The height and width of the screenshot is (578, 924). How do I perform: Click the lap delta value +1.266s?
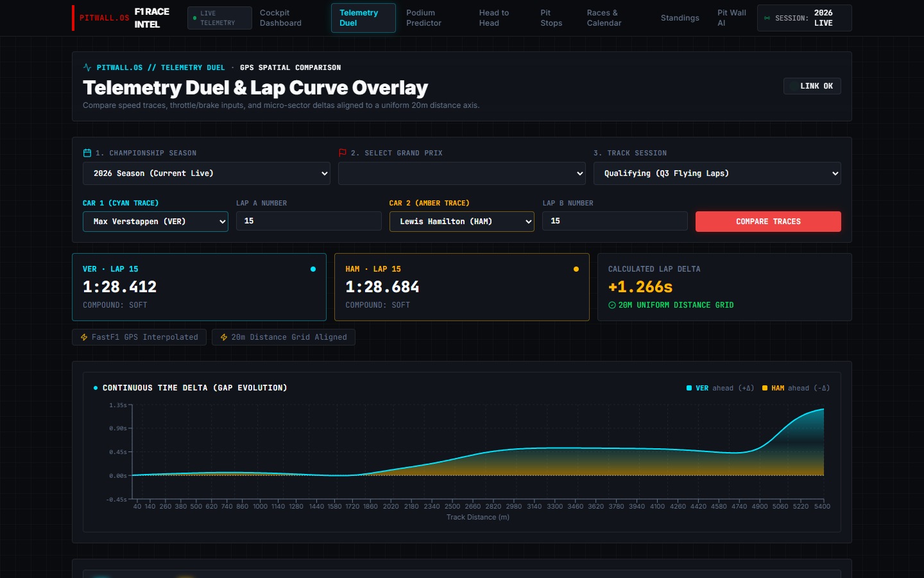tap(640, 287)
